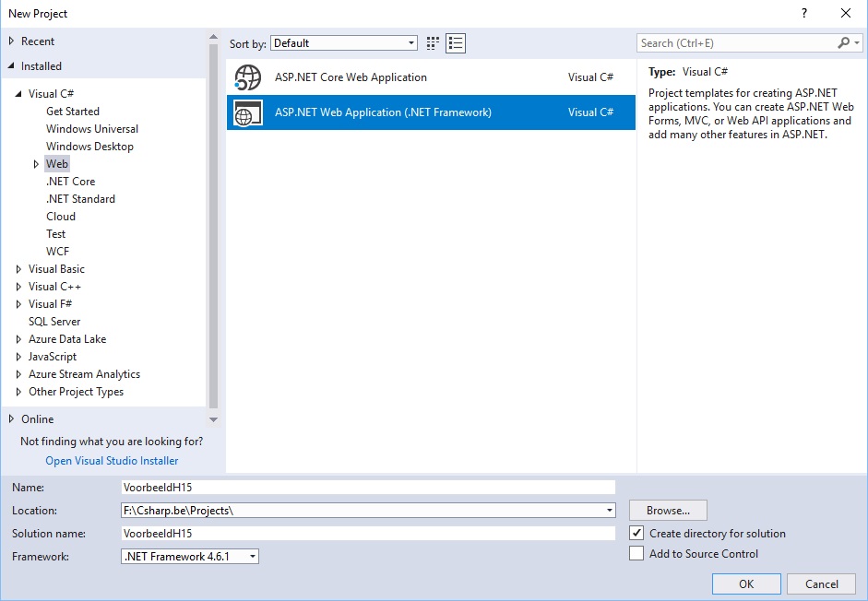Open the Sort by dropdown
This screenshot has width=868, height=601.
click(x=344, y=43)
